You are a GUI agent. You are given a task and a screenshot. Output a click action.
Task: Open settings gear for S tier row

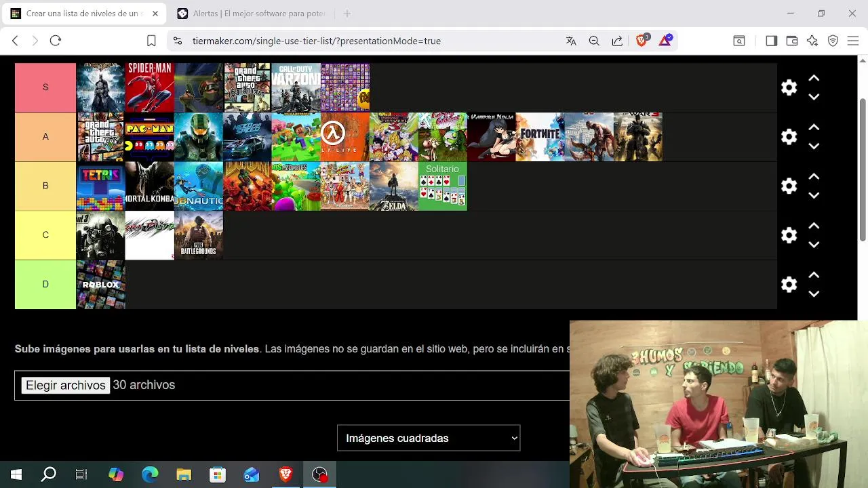789,87
